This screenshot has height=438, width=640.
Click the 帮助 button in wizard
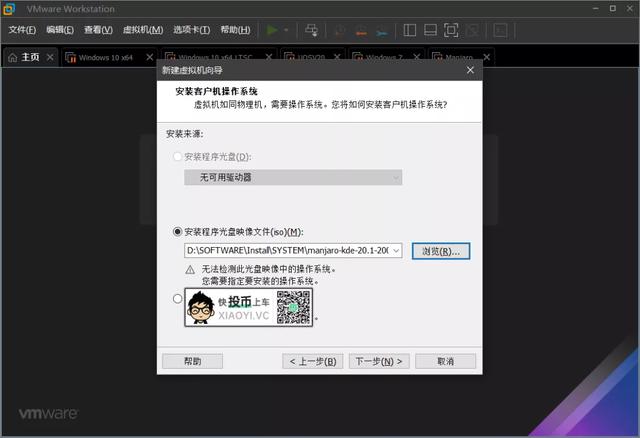(x=192, y=361)
